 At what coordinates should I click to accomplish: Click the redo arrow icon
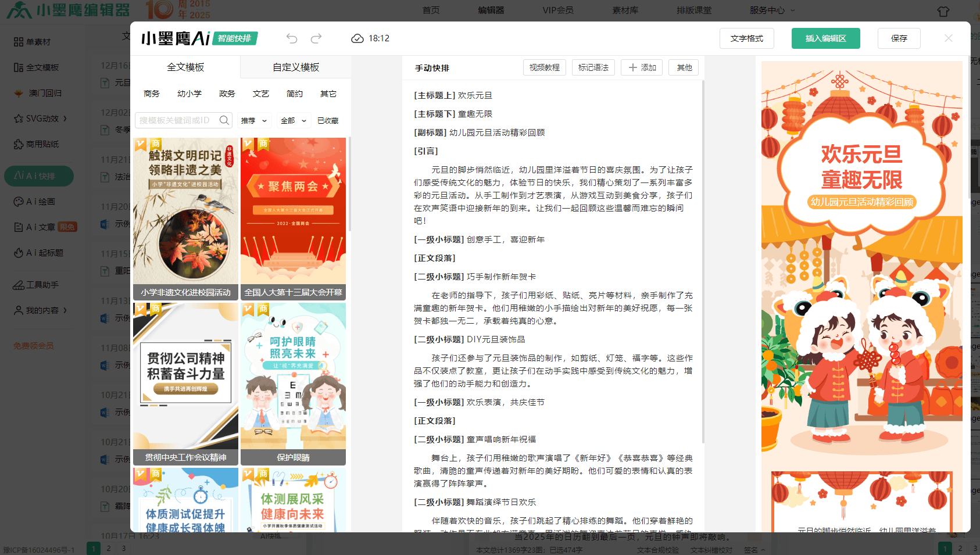pyautogui.click(x=316, y=38)
